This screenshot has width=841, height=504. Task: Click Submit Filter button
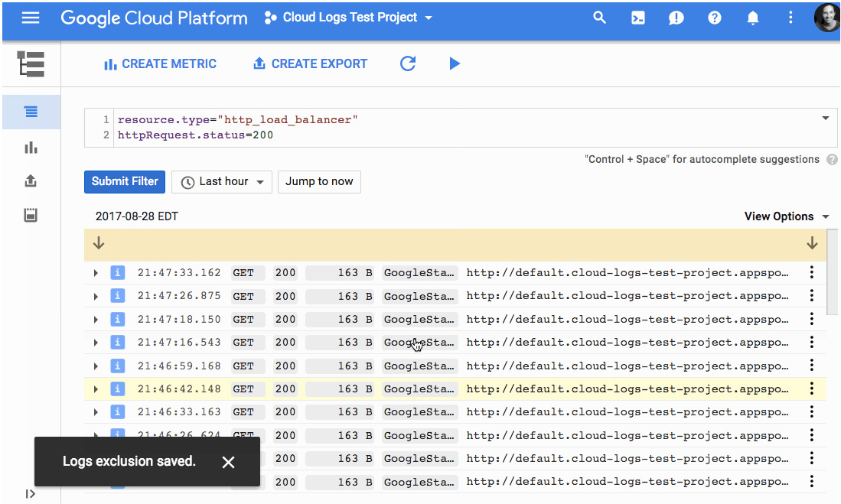[x=125, y=182]
